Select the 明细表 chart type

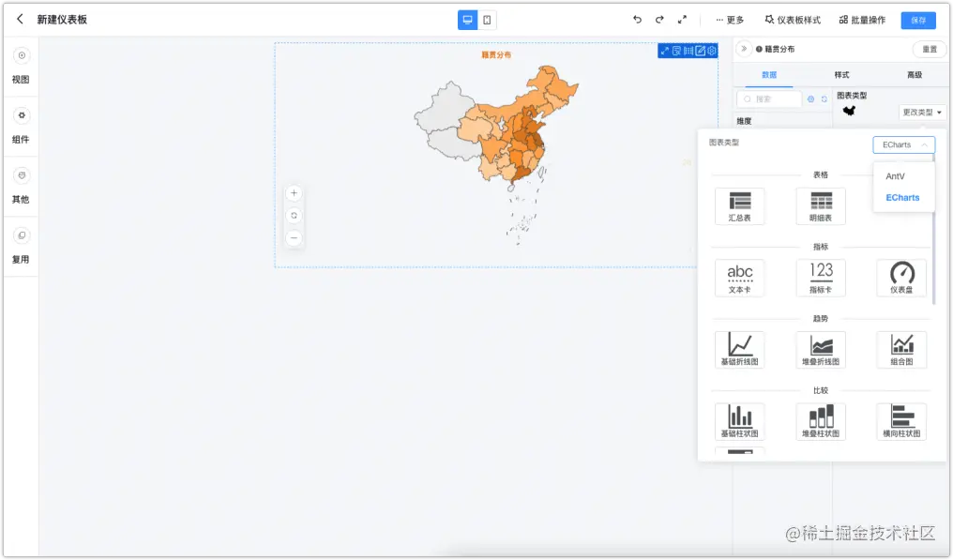tap(821, 206)
